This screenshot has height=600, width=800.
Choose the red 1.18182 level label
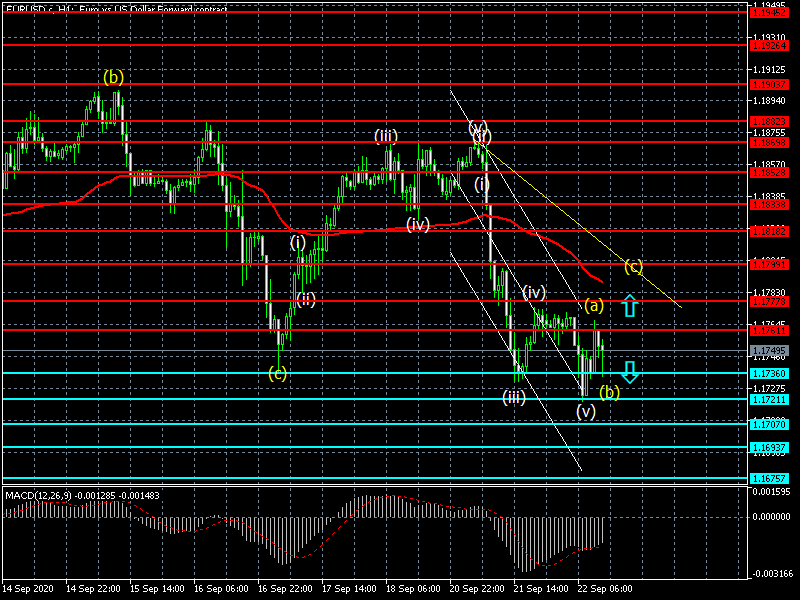(x=769, y=232)
